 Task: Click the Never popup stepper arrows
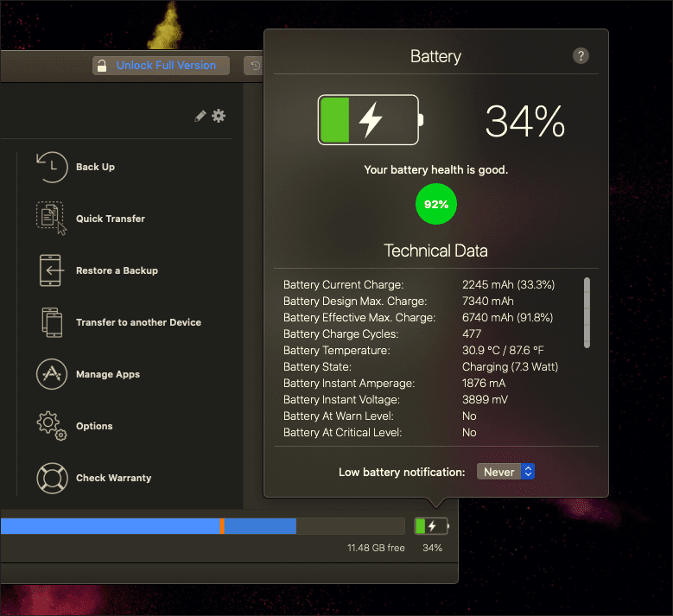tap(528, 472)
